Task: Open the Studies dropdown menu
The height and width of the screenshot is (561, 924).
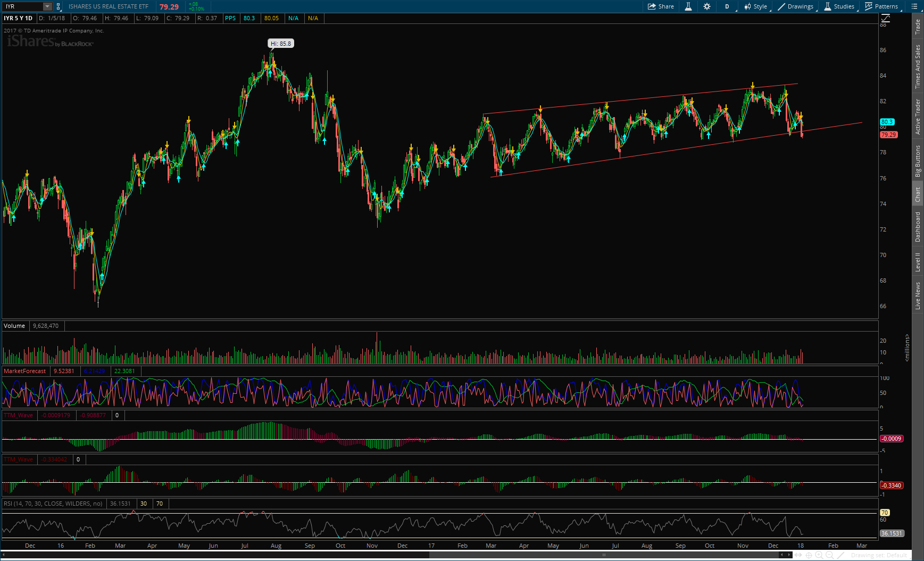Action: pos(840,6)
